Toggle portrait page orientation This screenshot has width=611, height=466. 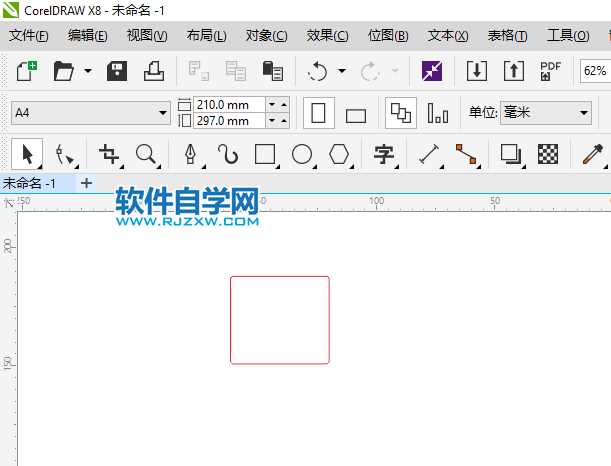(319, 112)
